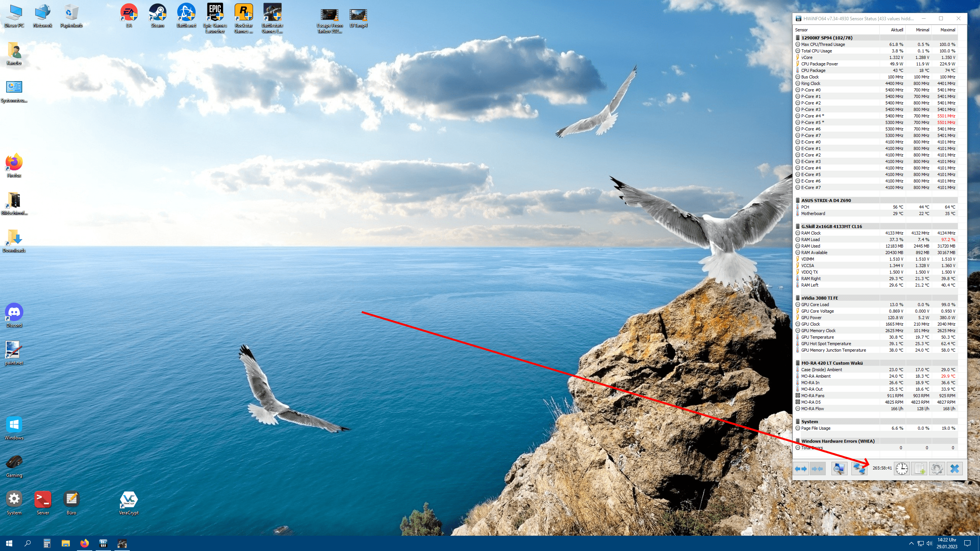
Task: Launch paint.net desktop shortcut
Action: click(14, 354)
